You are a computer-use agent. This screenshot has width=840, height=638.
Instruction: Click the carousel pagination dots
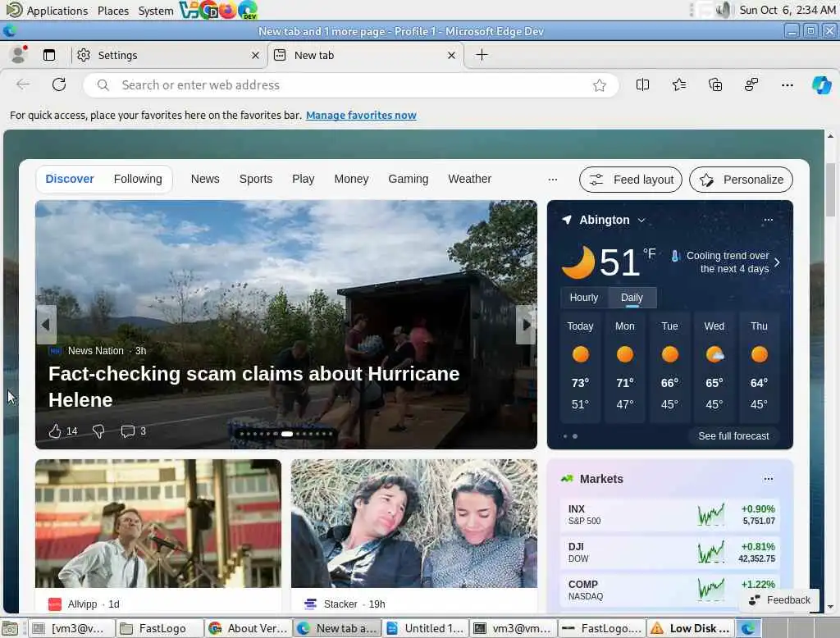[x=286, y=434]
